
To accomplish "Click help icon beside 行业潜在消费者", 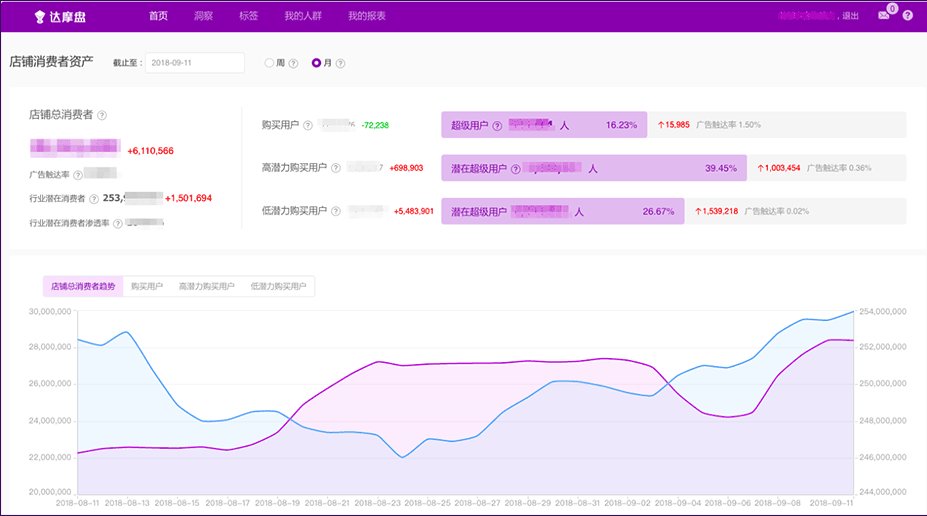I will click(x=93, y=199).
